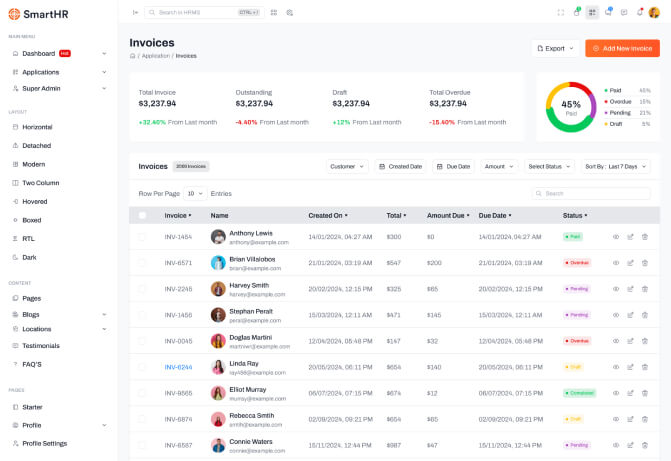Open the user profile avatar menu
This screenshot has width=671, height=461.
click(x=655, y=12)
